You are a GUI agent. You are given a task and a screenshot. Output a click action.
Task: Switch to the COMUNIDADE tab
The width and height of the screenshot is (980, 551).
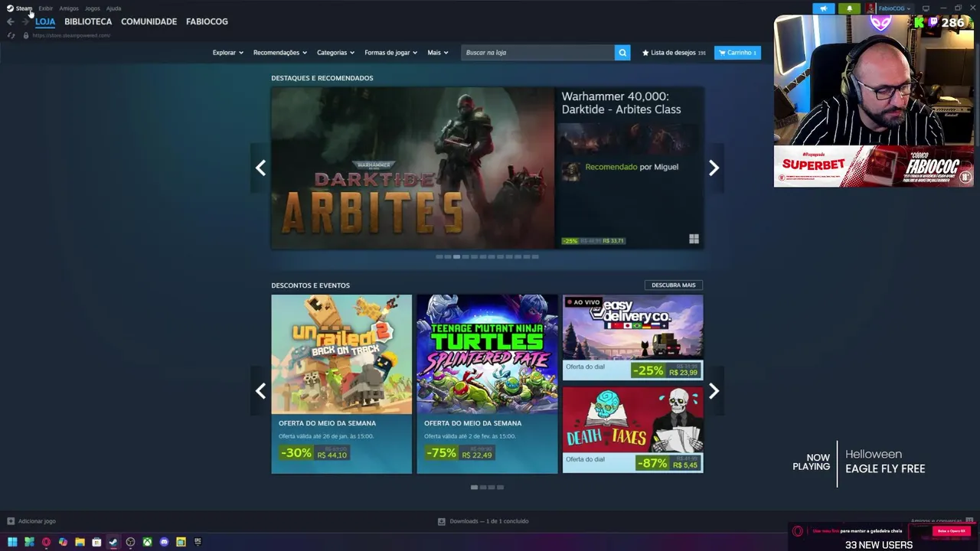[x=149, y=21]
